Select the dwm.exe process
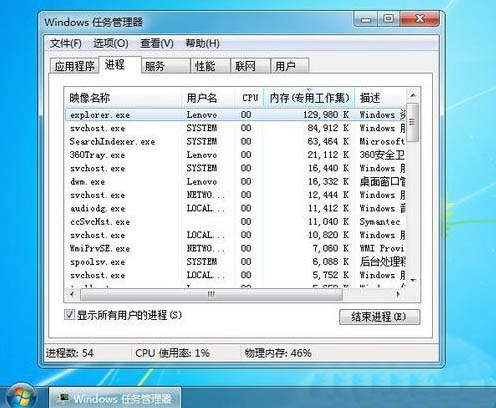The height and width of the screenshot is (408, 496). [x=235, y=182]
